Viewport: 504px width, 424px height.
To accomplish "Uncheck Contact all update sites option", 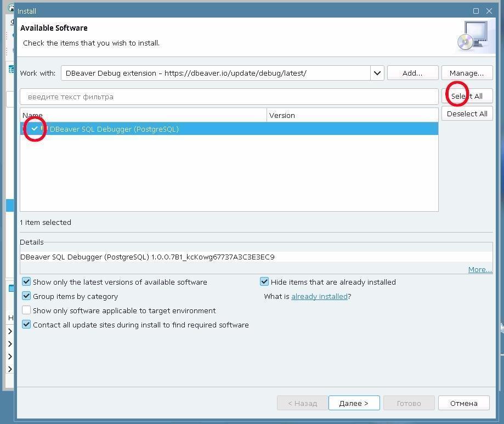I will point(26,325).
